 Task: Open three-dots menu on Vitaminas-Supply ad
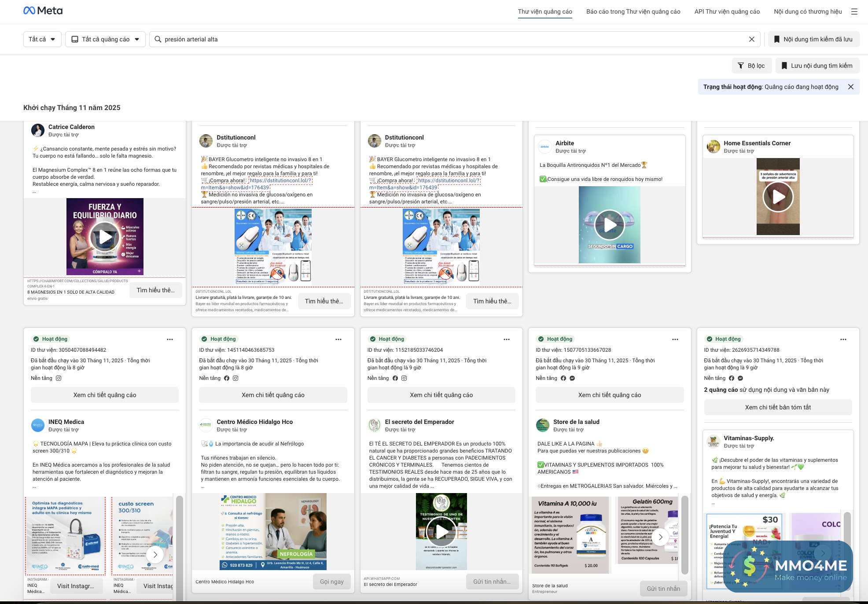coord(843,339)
